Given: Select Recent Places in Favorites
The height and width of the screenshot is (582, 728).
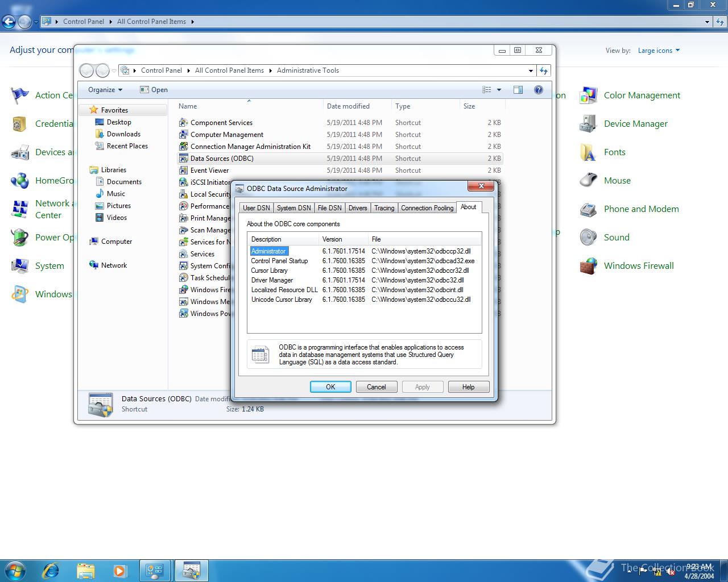Looking at the screenshot, I should [x=127, y=146].
